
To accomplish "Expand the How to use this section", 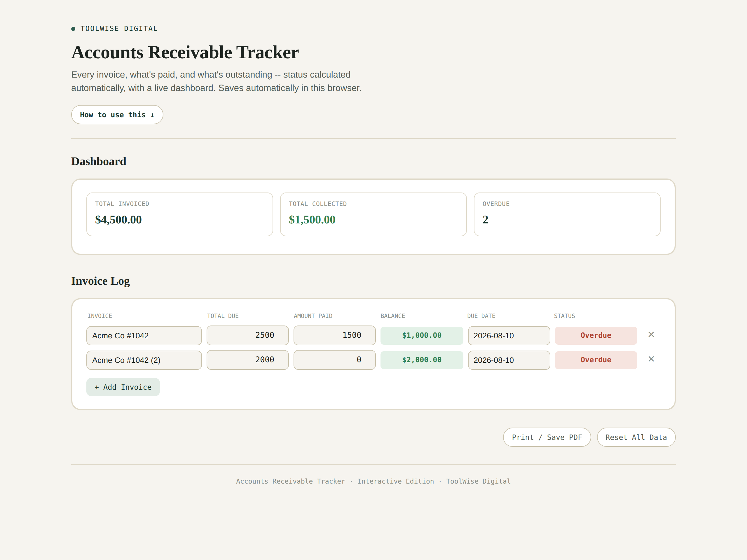I will tap(117, 115).
